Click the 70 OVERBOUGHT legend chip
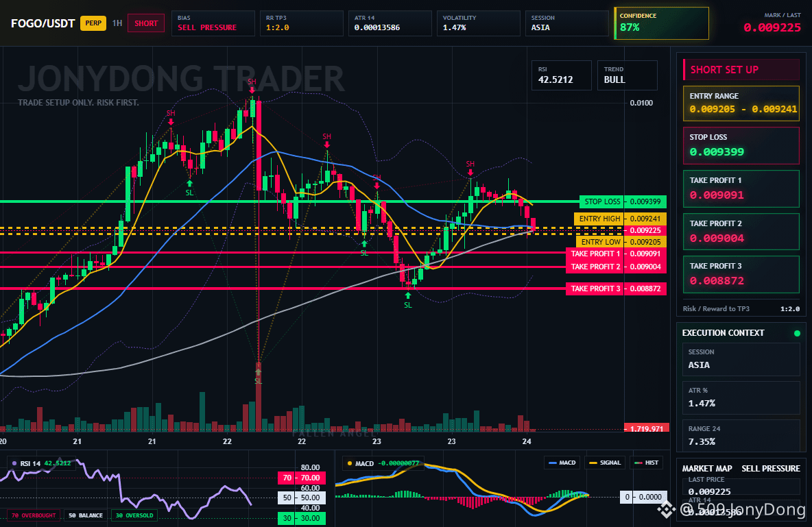The image size is (812, 527). 33,515
